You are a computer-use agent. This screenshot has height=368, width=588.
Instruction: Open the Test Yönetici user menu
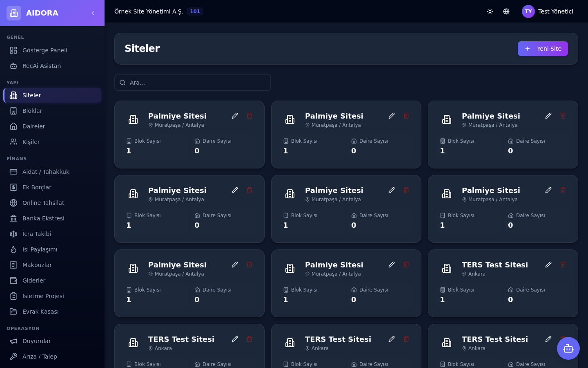pos(548,11)
